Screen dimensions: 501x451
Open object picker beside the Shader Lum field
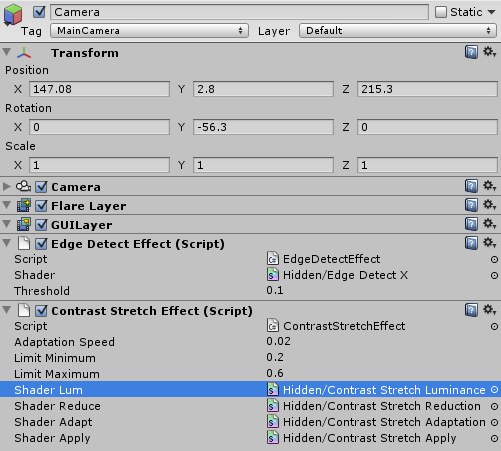coord(494,390)
